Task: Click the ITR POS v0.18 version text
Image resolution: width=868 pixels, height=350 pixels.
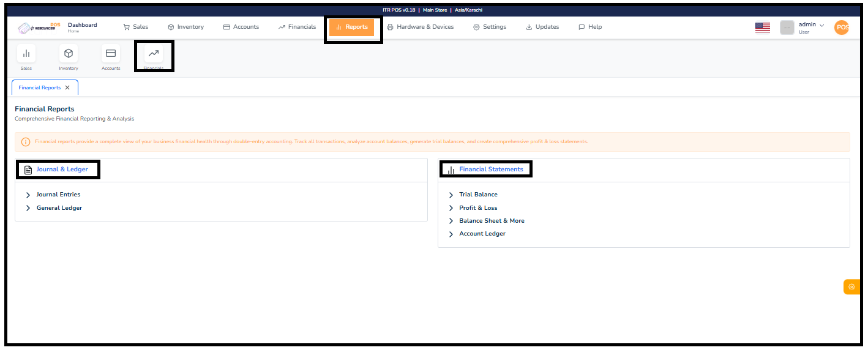Action: pos(399,10)
